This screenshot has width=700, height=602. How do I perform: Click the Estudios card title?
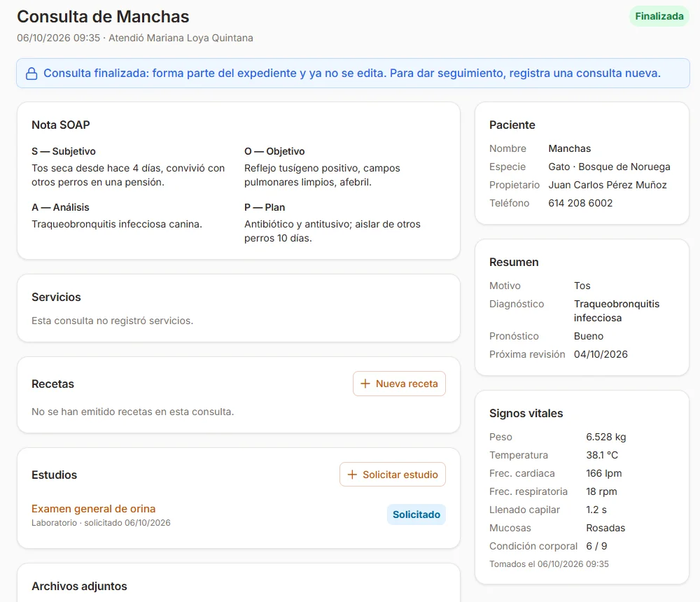(54, 475)
